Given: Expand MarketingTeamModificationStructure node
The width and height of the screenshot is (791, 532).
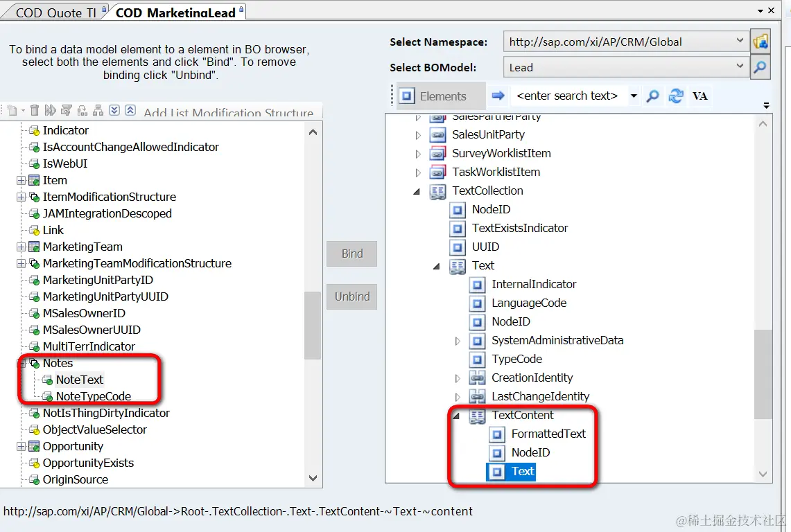Looking at the screenshot, I should tap(21, 263).
